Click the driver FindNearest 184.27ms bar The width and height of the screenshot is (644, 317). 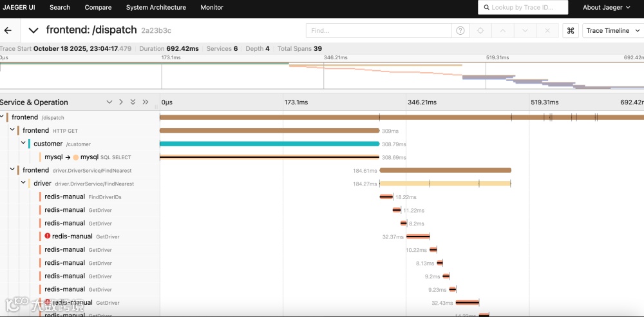445,184
